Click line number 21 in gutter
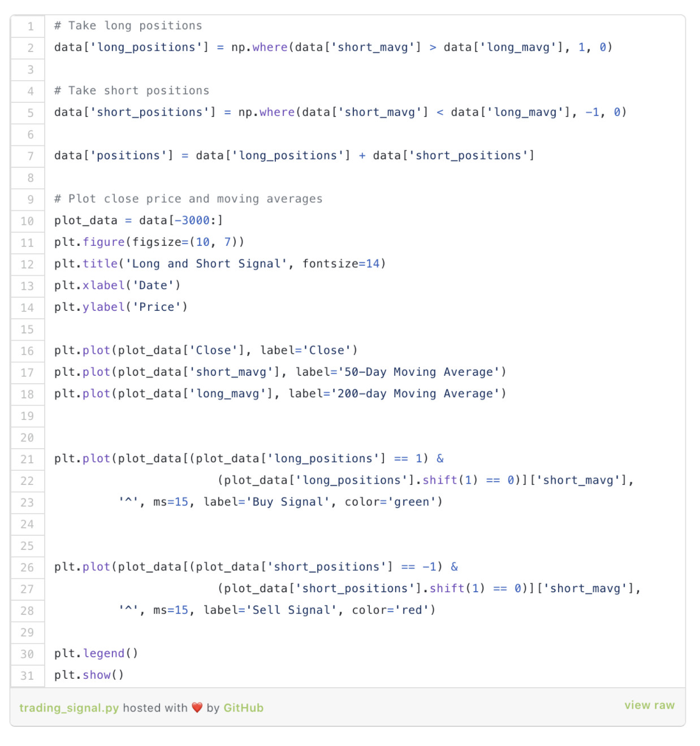The width and height of the screenshot is (700, 746). (x=27, y=459)
